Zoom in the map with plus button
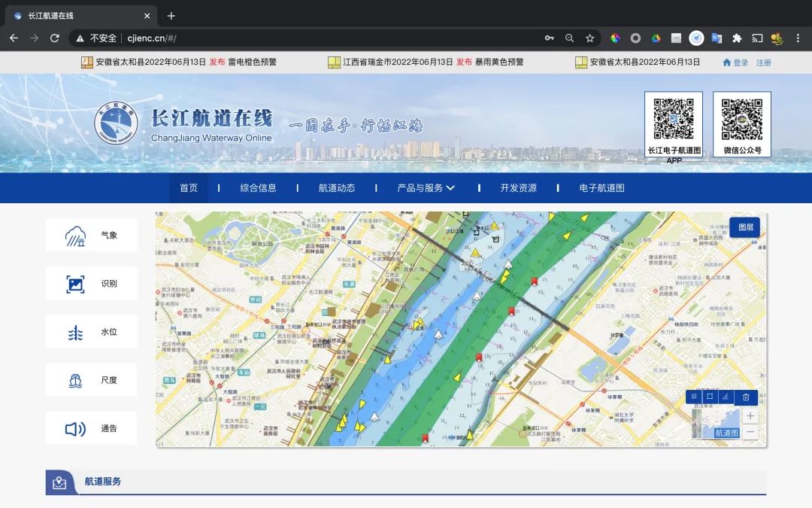The width and height of the screenshot is (812, 508). (750, 416)
